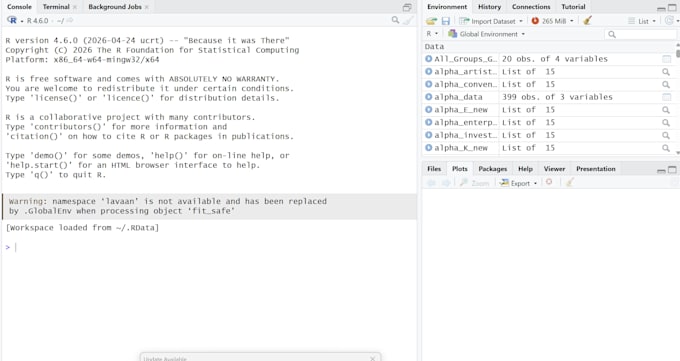Expand the alpha_data data frame object
680x361 pixels.
pos(428,97)
